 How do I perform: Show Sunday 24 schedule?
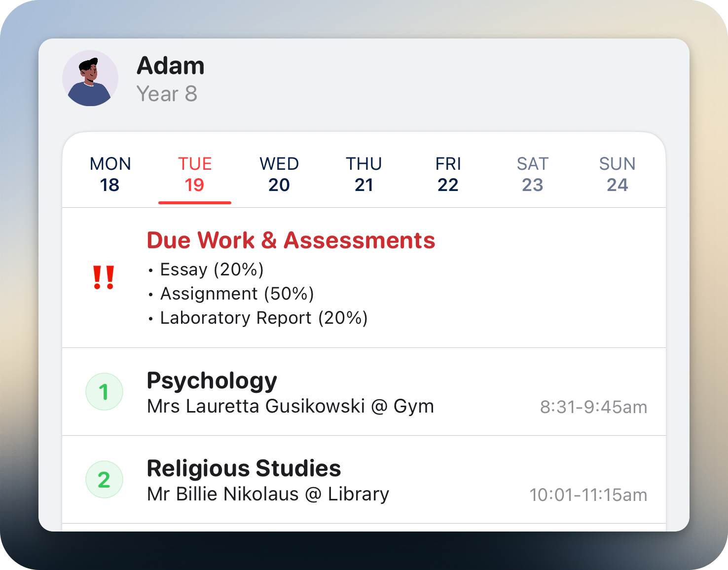click(x=617, y=174)
